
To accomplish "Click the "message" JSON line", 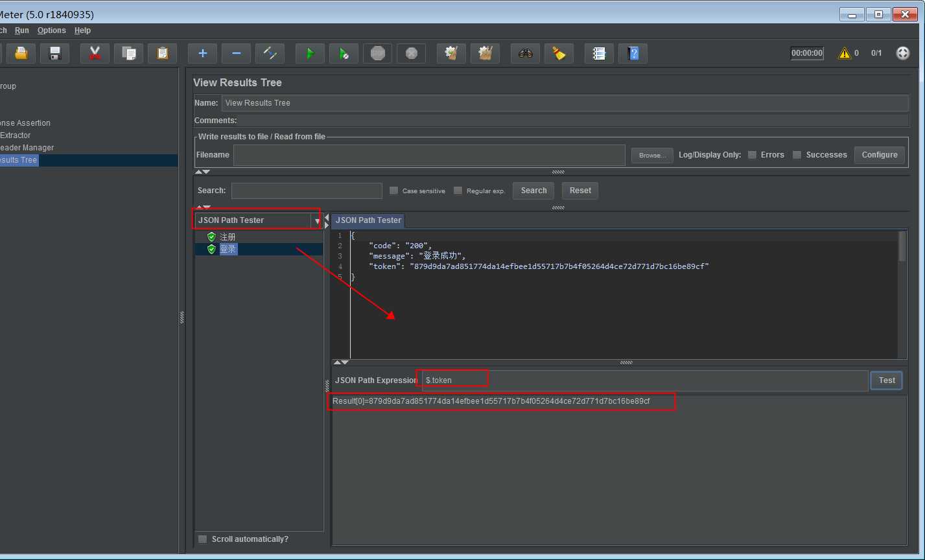I will pyautogui.click(x=417, y=256).
